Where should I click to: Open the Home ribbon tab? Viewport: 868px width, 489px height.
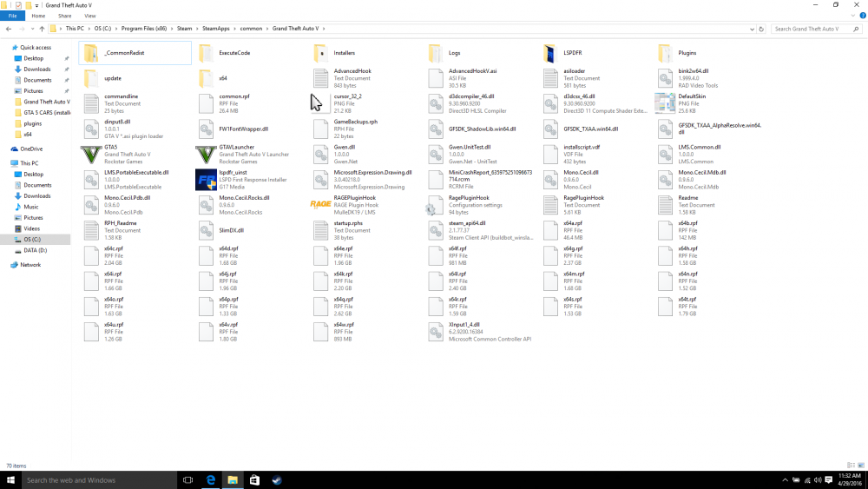[x=38, y=16]
